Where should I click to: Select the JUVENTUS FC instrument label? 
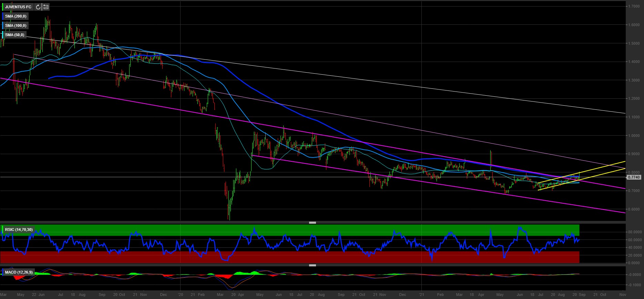pyautogui.click(x=18, y=7)
